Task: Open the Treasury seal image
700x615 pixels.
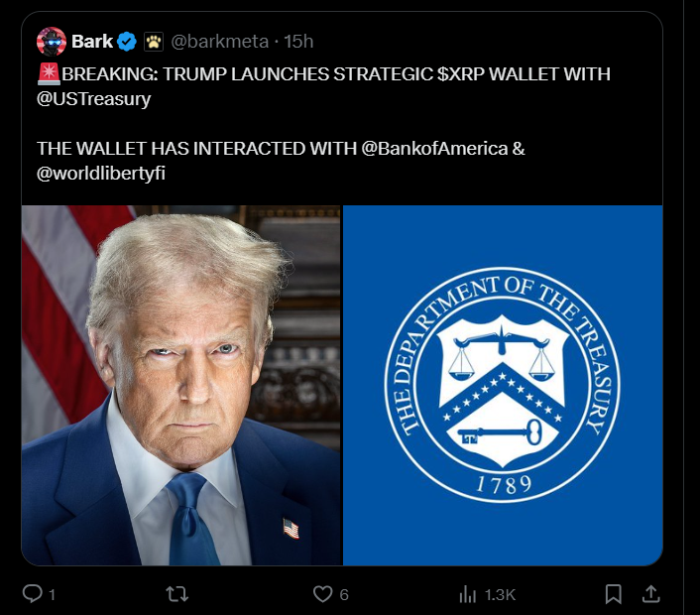Action: (x=503, y=386)
